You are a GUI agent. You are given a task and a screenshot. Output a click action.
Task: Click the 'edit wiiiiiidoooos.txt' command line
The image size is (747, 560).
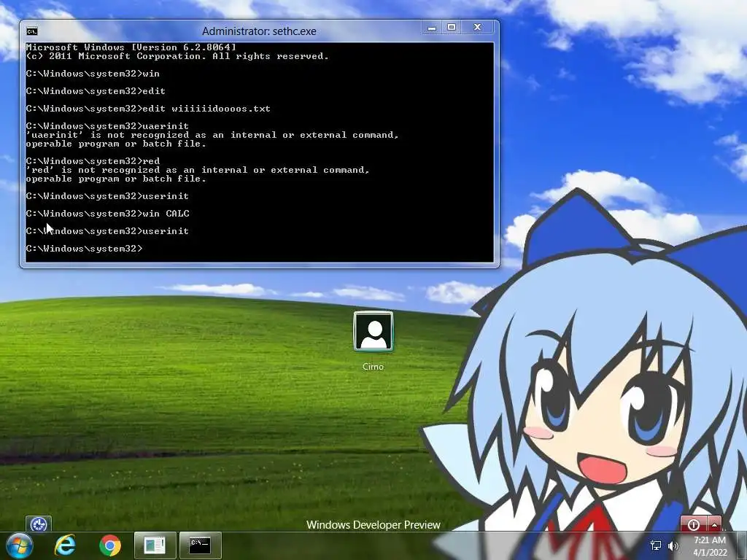[148, 109]
